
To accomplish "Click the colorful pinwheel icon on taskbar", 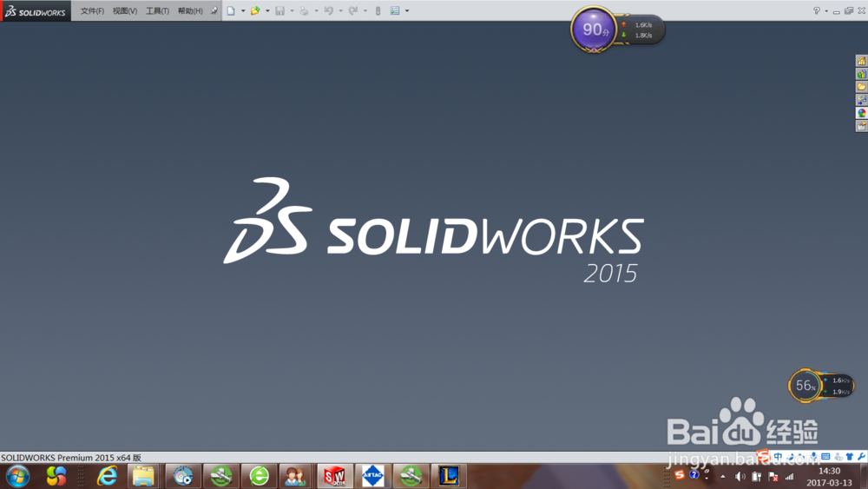I will (56, 476).
